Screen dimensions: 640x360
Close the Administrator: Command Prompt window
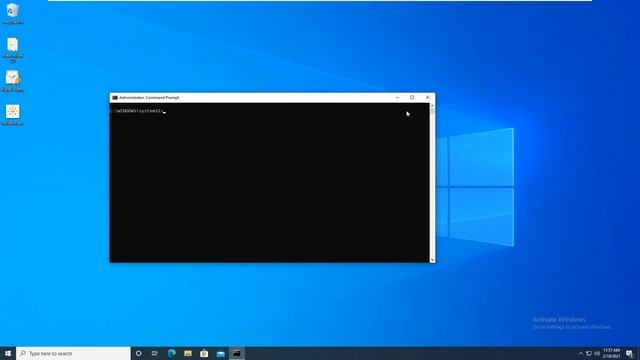[x=427, y=98]
